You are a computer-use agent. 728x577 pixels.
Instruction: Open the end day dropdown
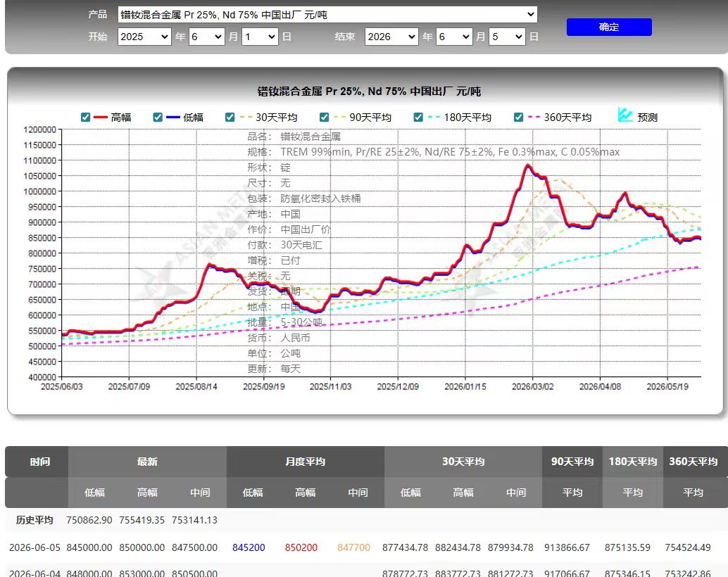coord(508,37)
